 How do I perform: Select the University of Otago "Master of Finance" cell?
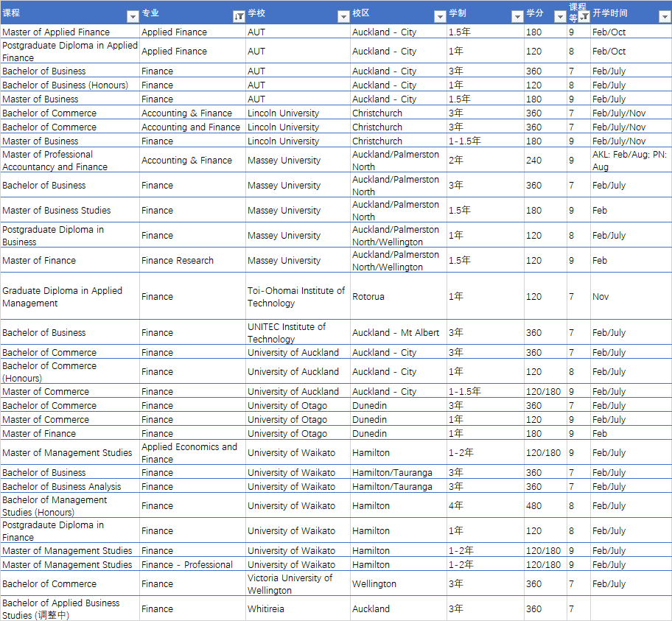70,433
